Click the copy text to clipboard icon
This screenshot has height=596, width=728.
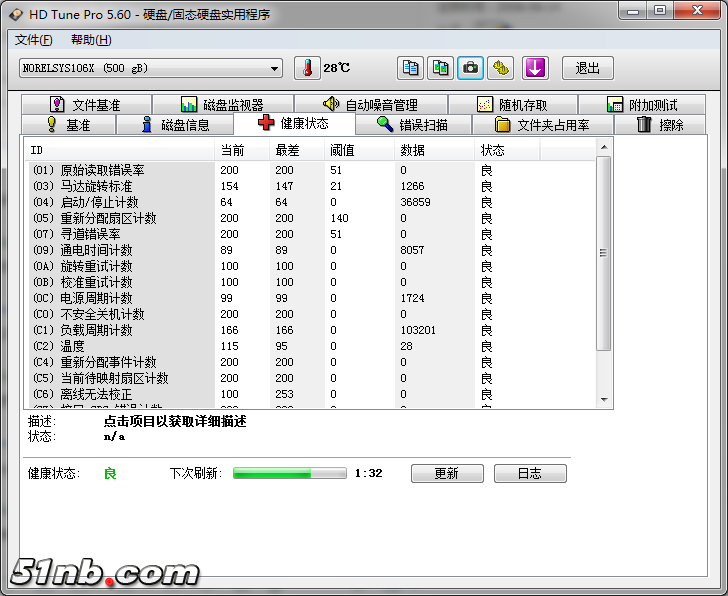[410, 68]
